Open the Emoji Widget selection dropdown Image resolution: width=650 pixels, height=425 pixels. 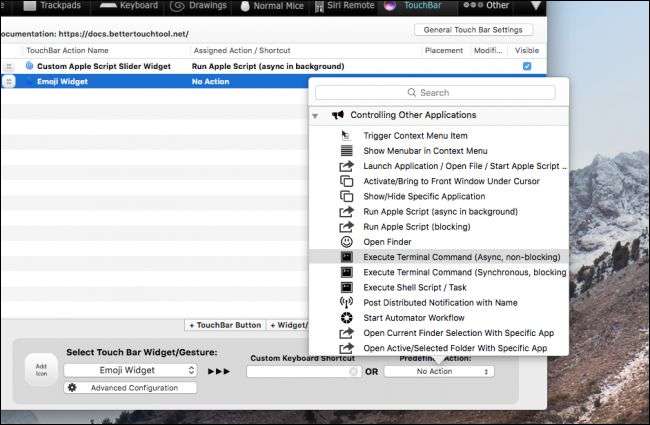point(131,370)
